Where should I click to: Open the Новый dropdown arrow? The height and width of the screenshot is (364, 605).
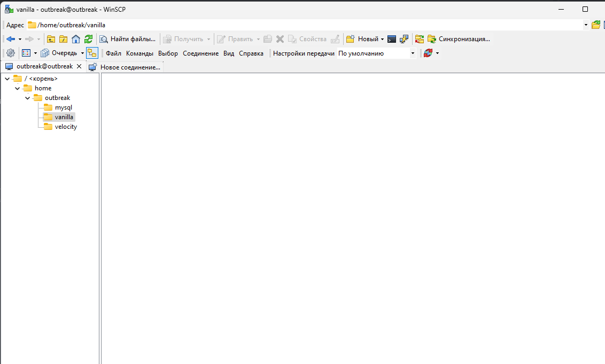pos(382,39)
